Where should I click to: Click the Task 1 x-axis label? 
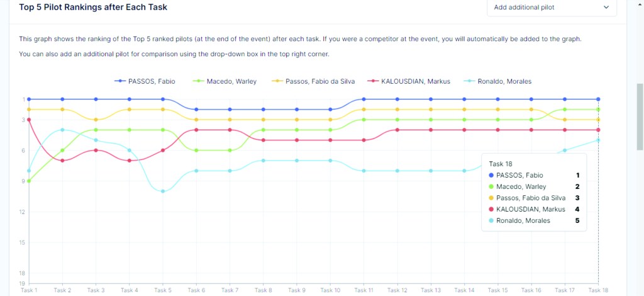pos(29,290)
